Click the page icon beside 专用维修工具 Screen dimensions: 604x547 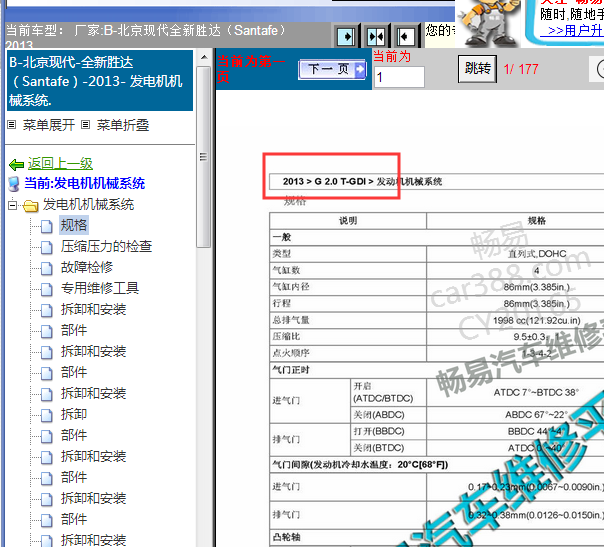pyautogui.click(x=47, y=289)
